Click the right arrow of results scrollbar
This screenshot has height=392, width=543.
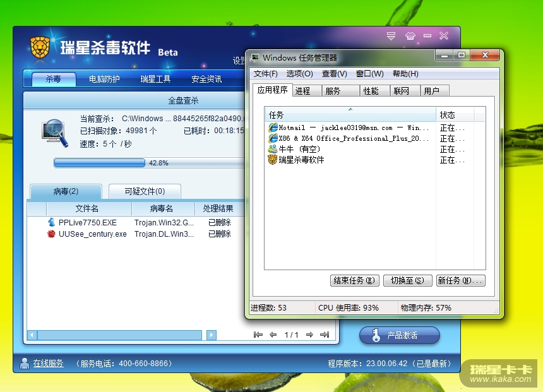[212, 335]
